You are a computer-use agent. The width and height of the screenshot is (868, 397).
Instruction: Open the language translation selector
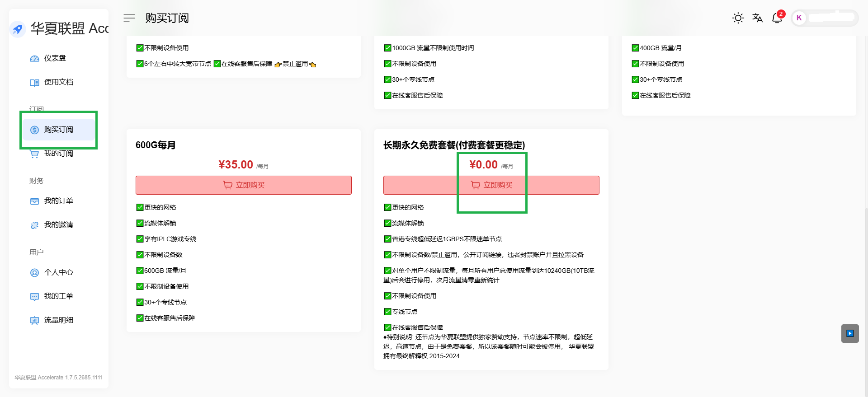[757, 18]
